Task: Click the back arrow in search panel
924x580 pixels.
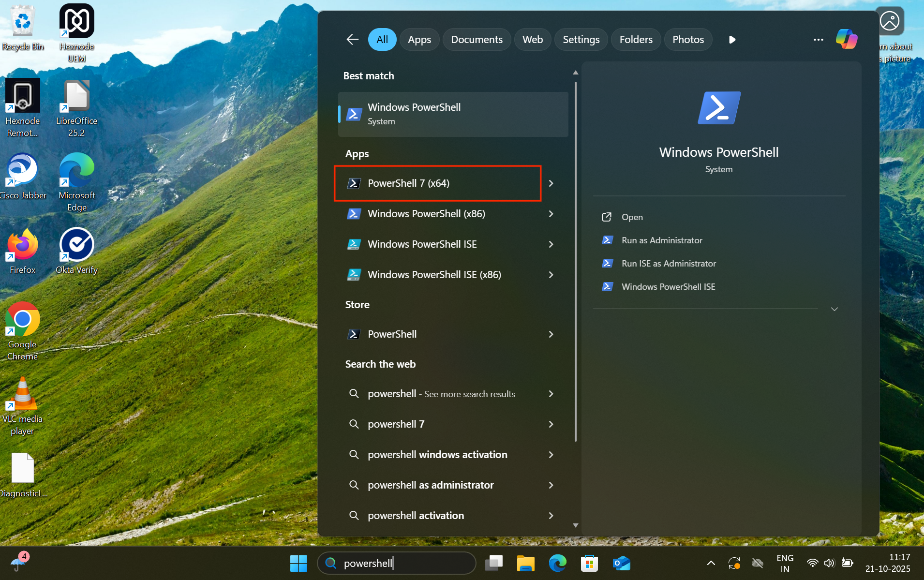Action: pyautogui.click(x=352, y=40)
